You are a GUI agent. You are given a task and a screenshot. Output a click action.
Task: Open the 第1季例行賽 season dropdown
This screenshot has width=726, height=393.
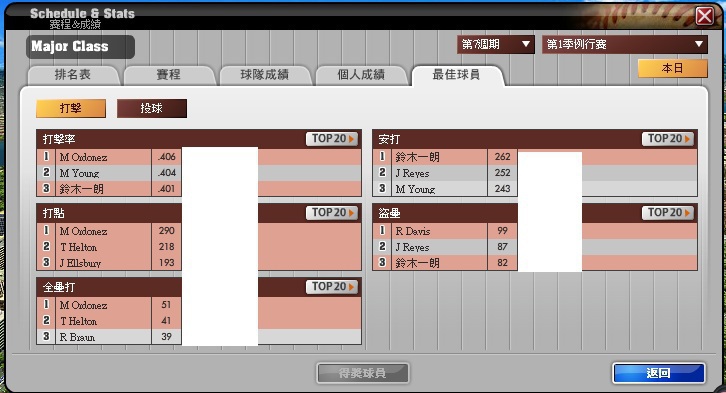click(x=625, y=44)
